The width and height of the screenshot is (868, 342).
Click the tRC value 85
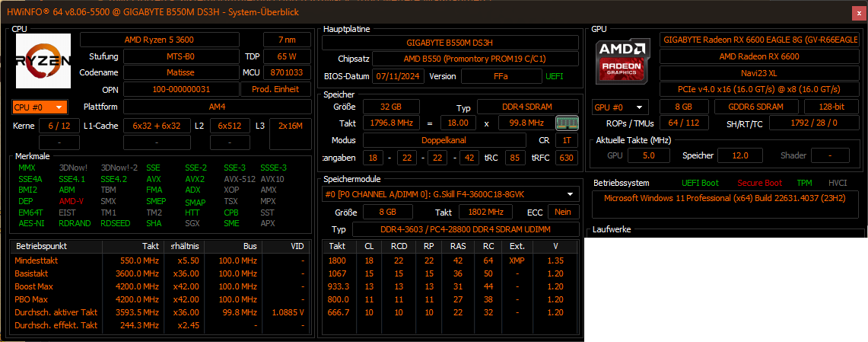515,158
